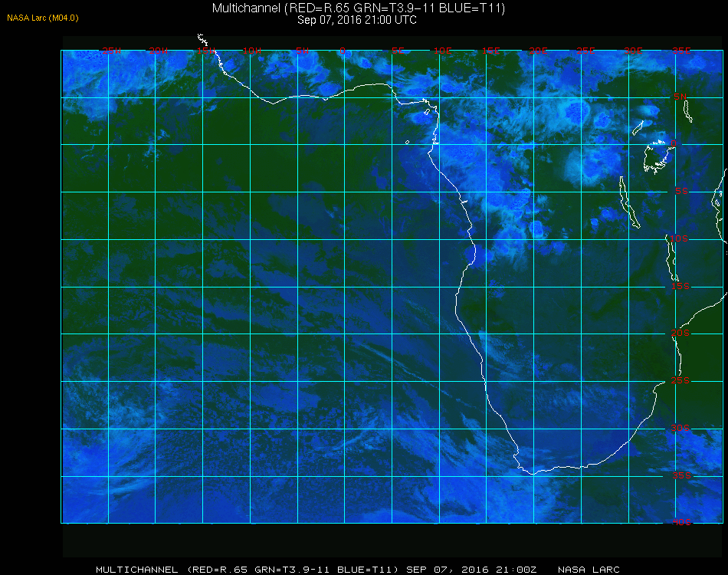Click the "5N" latitude label
The image size is (728, 575).
click(x=680, y=97)
